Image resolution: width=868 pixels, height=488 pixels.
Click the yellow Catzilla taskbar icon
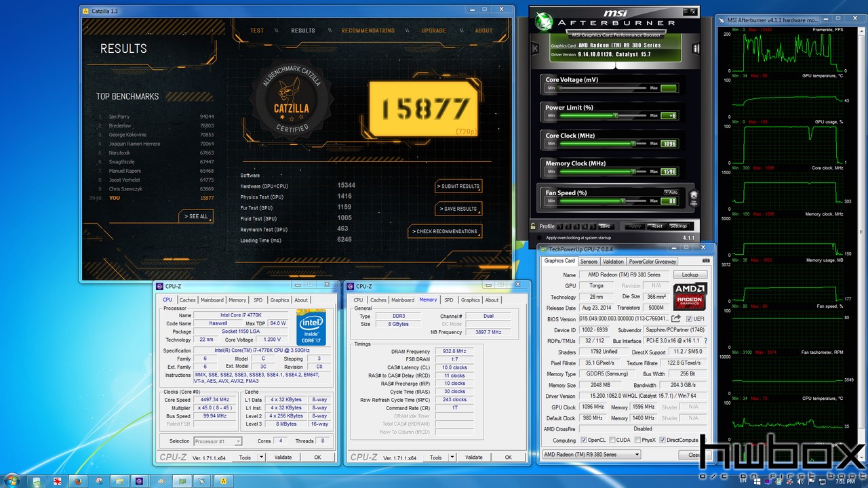tap(223, 481)
